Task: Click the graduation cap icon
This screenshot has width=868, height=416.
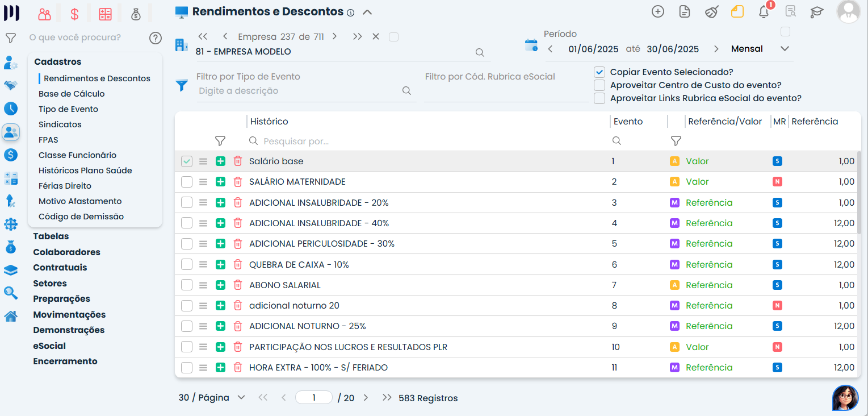Action: click(x=816, y=12)
